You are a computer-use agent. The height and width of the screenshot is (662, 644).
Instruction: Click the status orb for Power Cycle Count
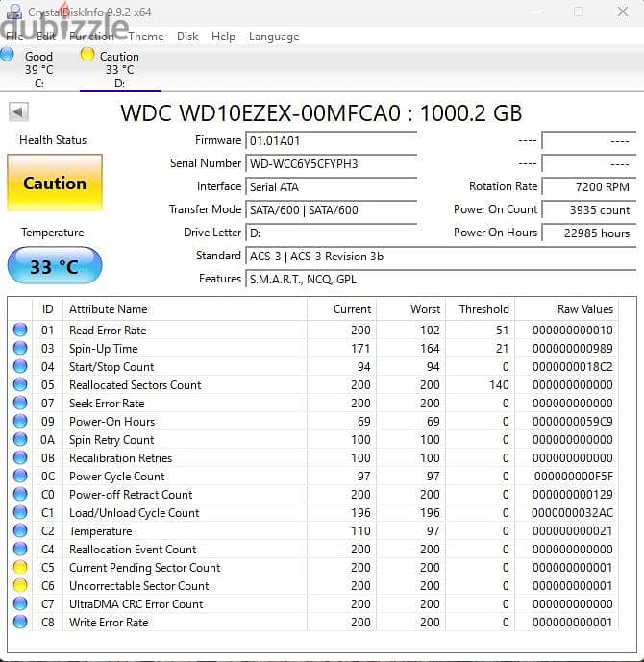point(20,476)
